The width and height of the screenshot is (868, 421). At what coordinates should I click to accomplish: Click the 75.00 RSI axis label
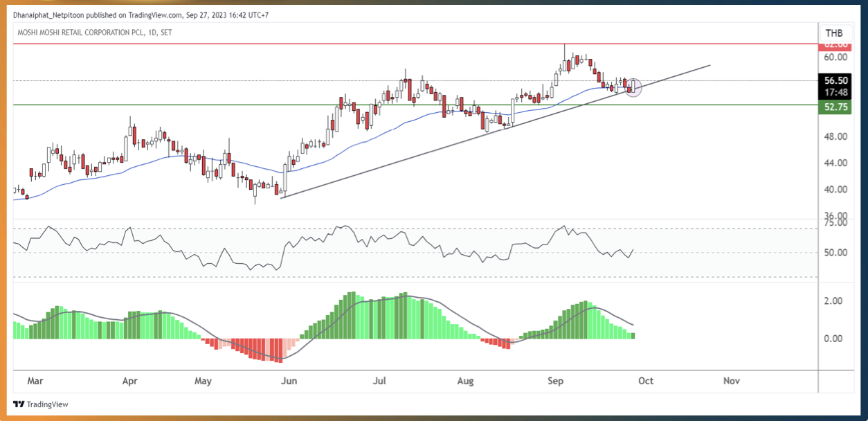[x=836, y=222]
